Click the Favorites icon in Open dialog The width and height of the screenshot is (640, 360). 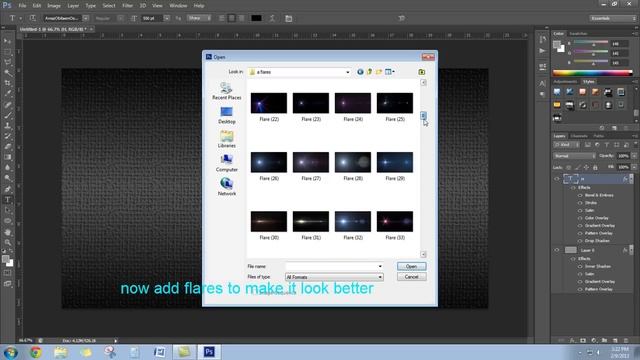coord(422,72)
